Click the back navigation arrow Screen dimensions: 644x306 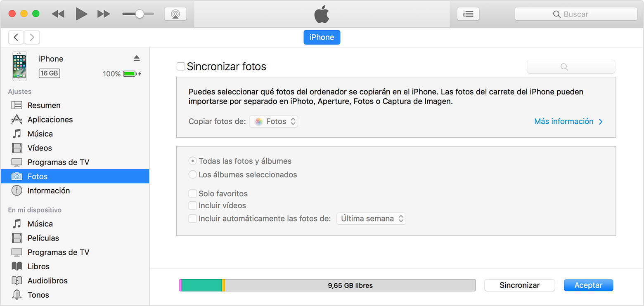coord(16,38)
